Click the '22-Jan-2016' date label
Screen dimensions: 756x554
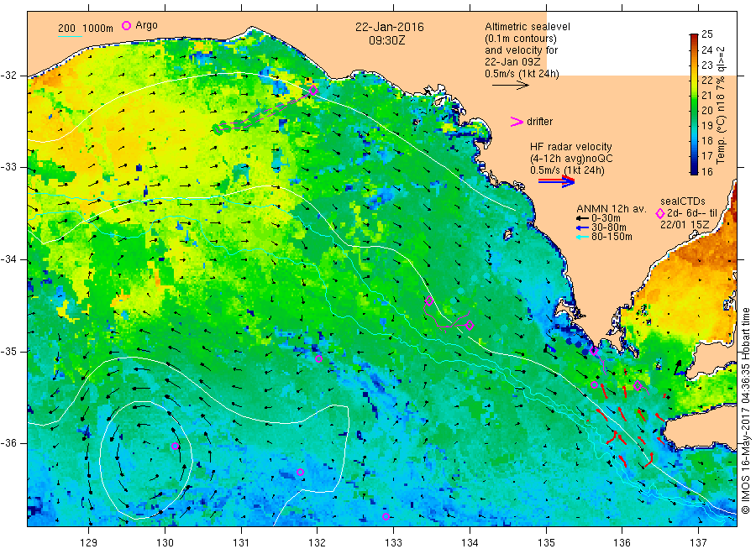pos(390,27)
